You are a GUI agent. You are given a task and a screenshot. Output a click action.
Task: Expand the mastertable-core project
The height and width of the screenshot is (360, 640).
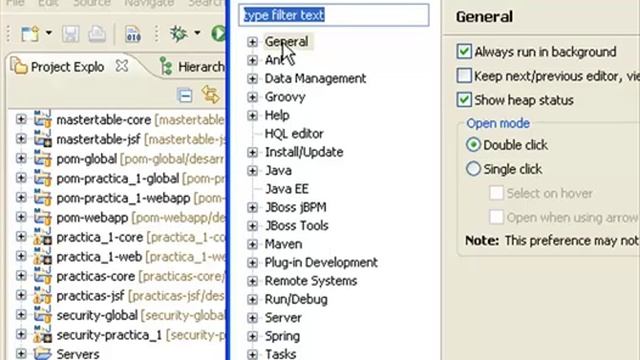21,119
